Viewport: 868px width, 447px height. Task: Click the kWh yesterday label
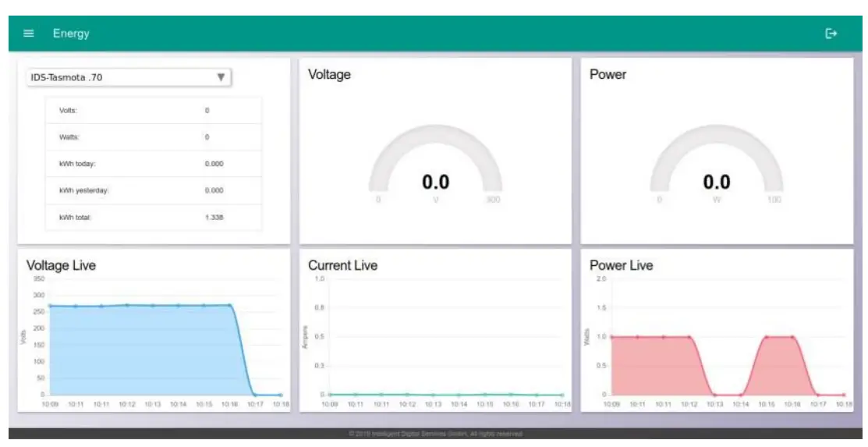pos(84,190)
